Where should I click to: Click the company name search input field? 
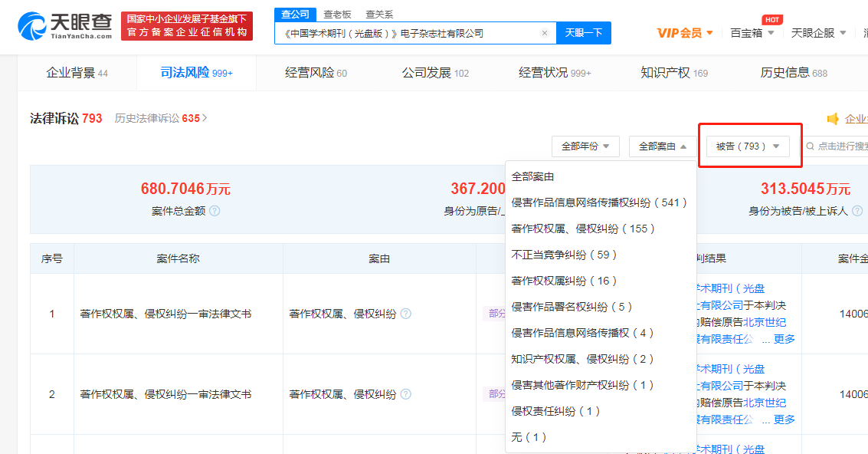click(x=406, y=33)
